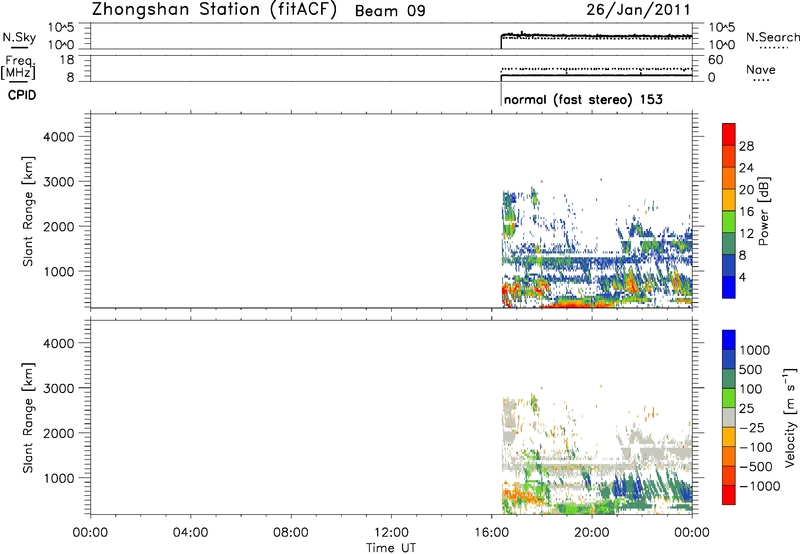
Task: Click '28' tick on Power colorbar
Action: click(x=746, y=146)
